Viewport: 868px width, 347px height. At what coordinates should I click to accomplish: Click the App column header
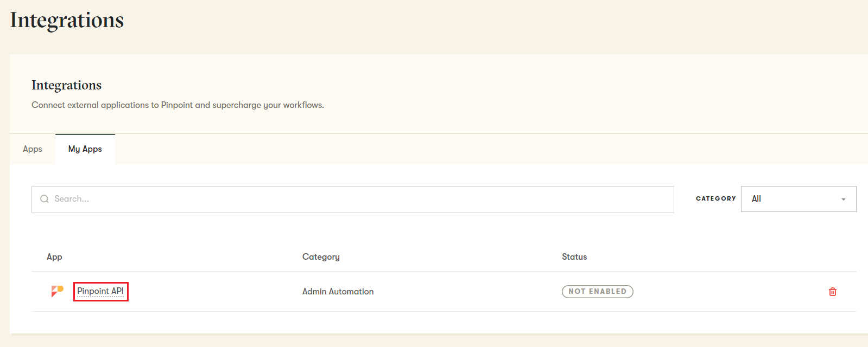(54, 257)
